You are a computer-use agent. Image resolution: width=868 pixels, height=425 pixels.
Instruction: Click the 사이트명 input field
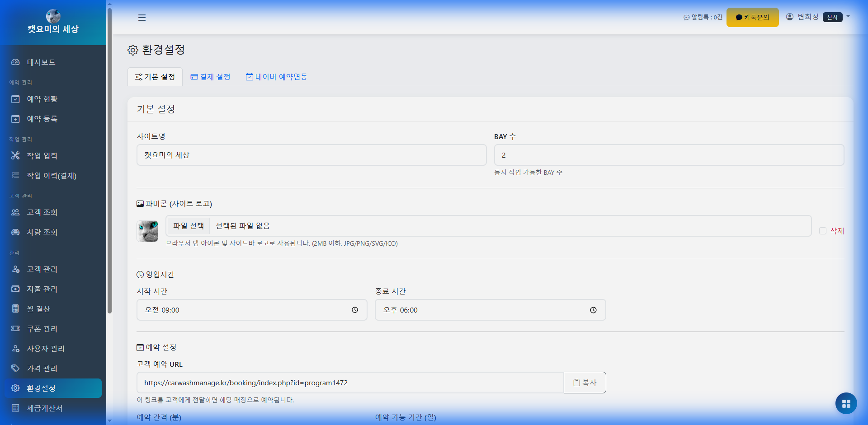tap(311, 155)
